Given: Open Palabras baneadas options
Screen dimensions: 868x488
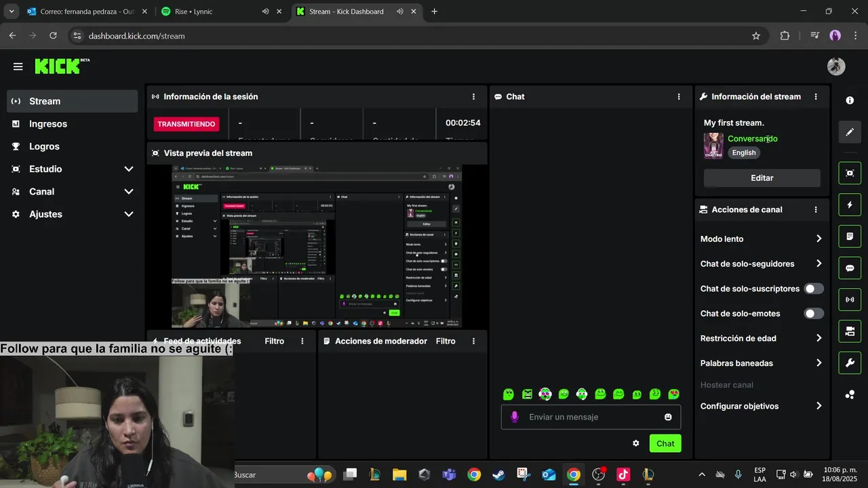Looking at the screenshot, I should [762, 363].
